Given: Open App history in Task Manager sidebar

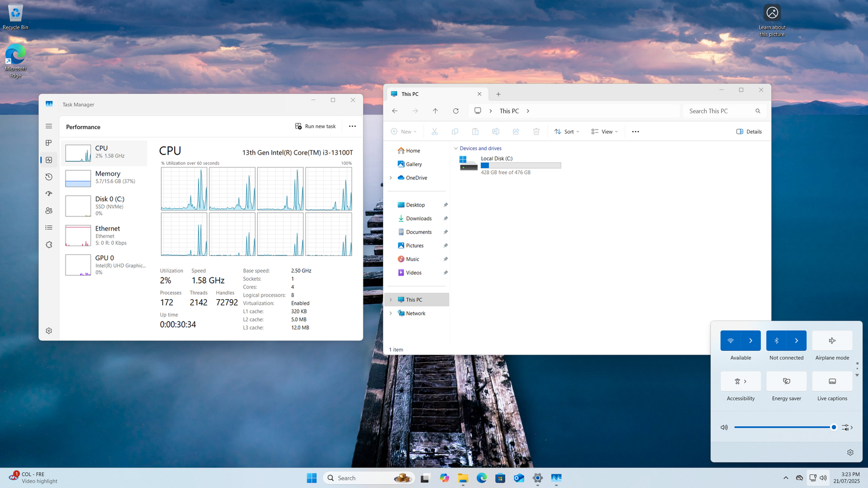Looking at the screenshot, I should 49,177.
